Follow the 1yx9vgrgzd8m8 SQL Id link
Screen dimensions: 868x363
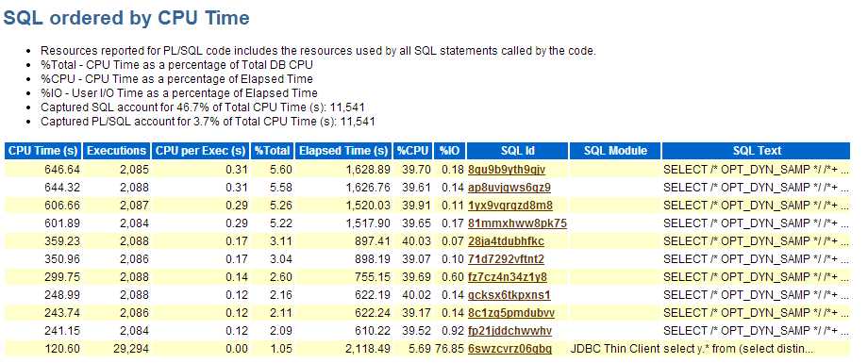[x=509, y=206]
